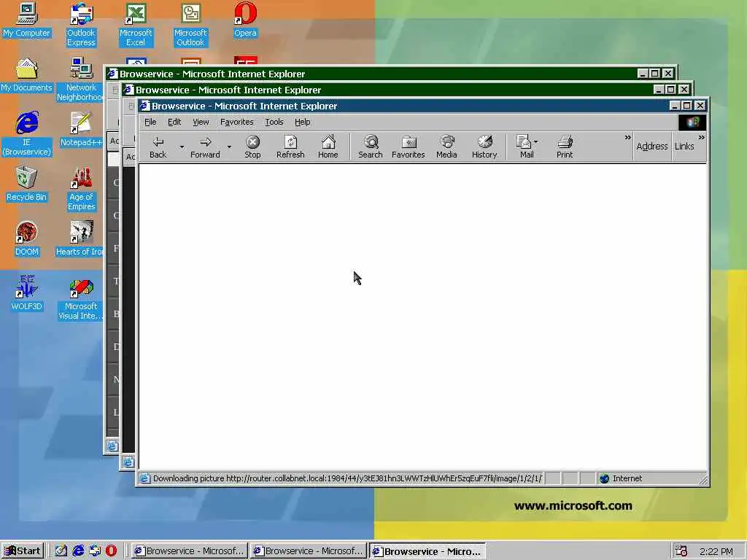Open the Forward history dropdown arrow
This screenshot has width=747, height=560.
click(229, 147)
